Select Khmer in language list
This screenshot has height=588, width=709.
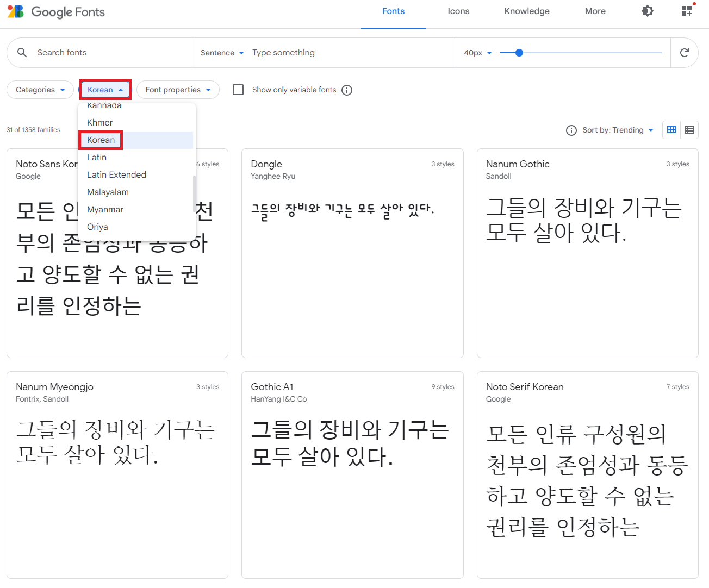(x=136, y=123)
